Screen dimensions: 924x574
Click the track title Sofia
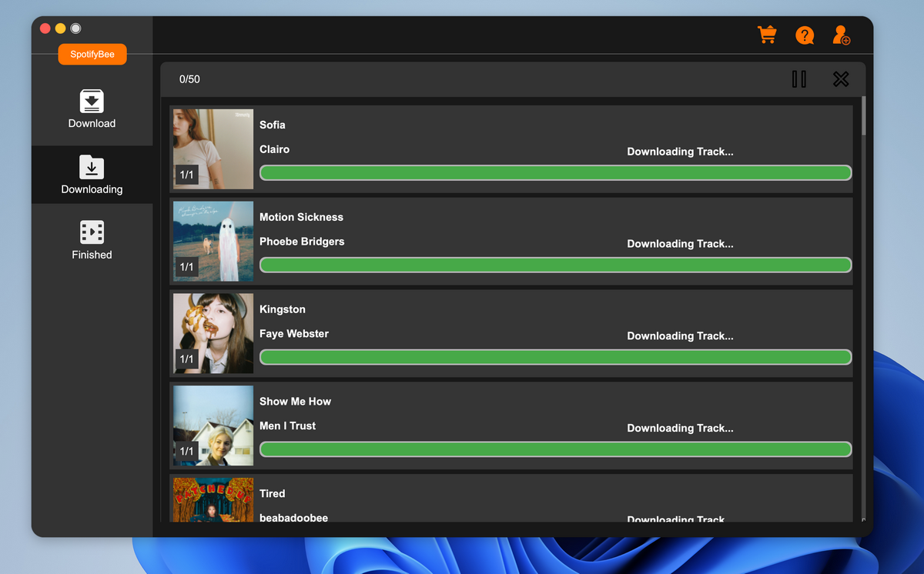[x=273, y=125]
